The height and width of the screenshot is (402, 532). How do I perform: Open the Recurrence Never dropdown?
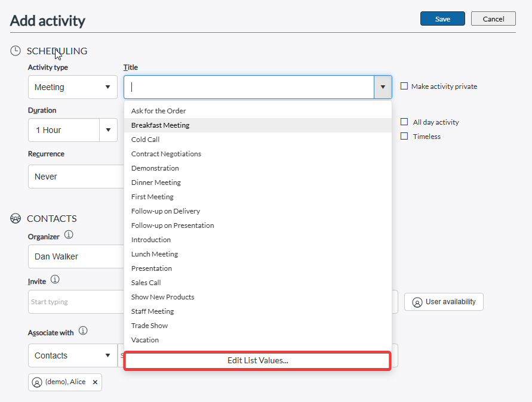[x=76, y=177]
